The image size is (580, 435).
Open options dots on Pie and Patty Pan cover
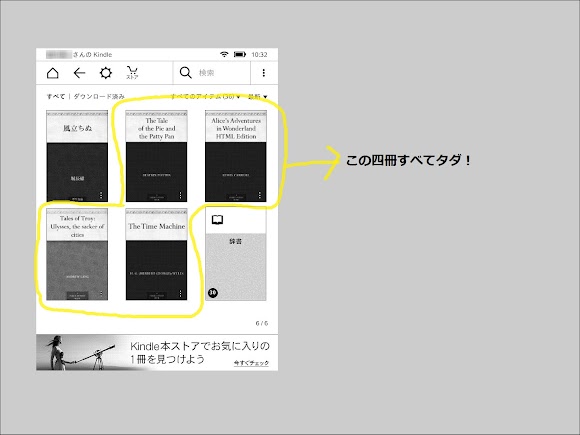click(x=181, y=195)
